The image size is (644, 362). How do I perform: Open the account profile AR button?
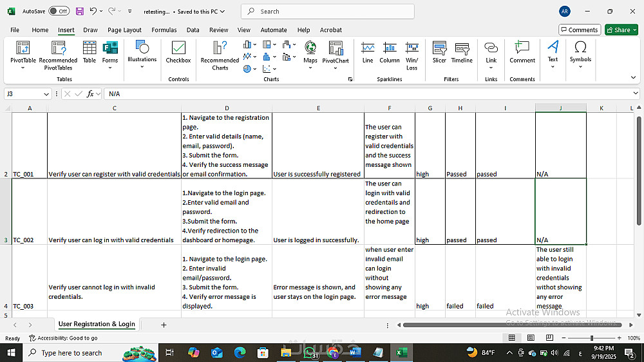point(565,12)
